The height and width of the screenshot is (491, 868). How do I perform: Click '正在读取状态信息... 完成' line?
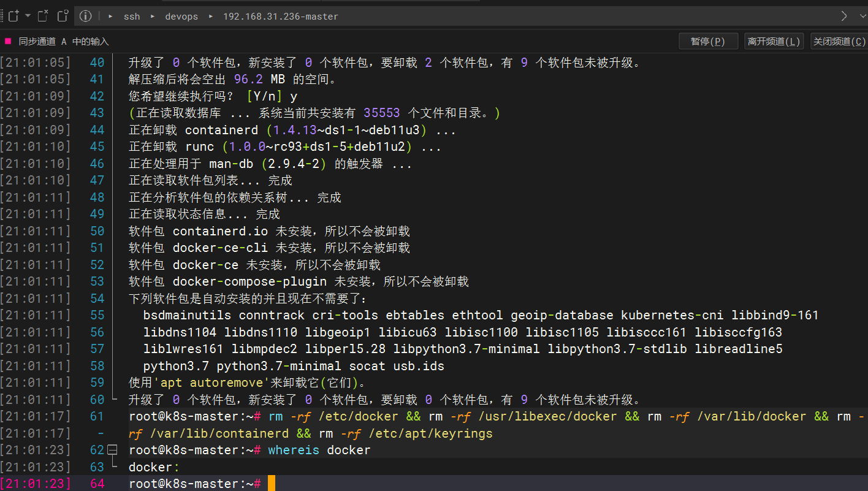(204, 215)
